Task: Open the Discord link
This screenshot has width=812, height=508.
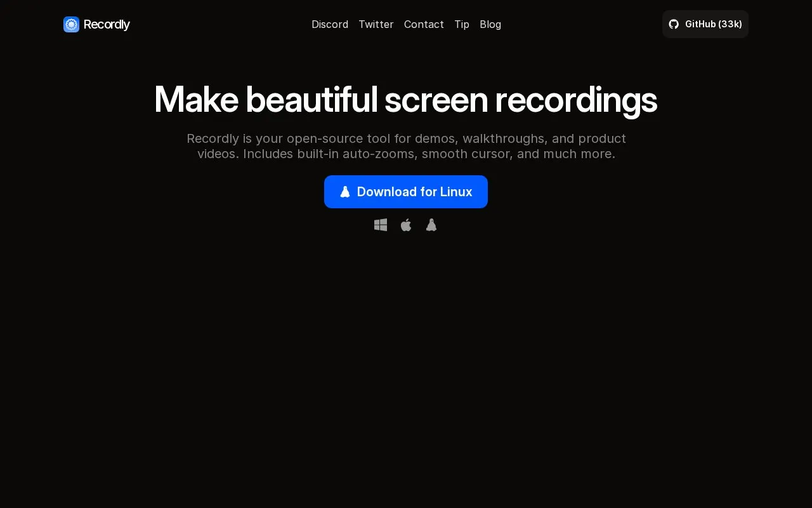Action: click(330, 24)
